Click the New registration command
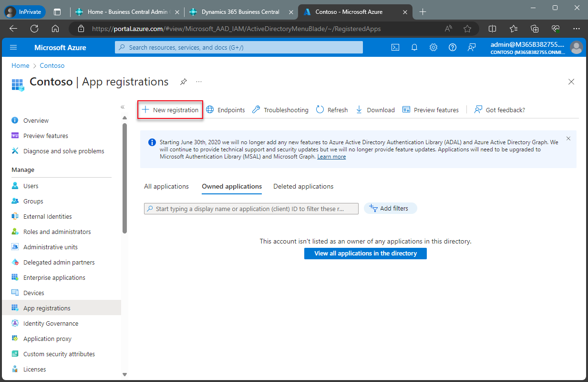The image size is (588, 382). click(170, 109)
